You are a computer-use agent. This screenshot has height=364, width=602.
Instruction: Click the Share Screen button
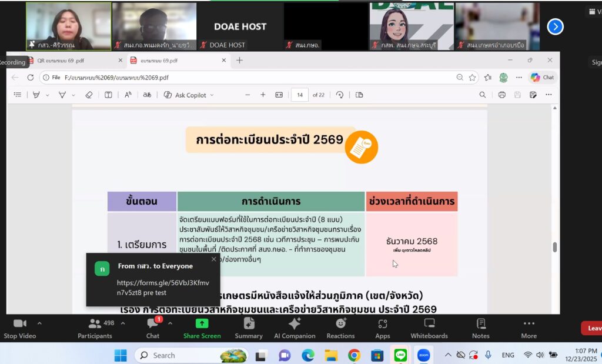click(202, 328)
